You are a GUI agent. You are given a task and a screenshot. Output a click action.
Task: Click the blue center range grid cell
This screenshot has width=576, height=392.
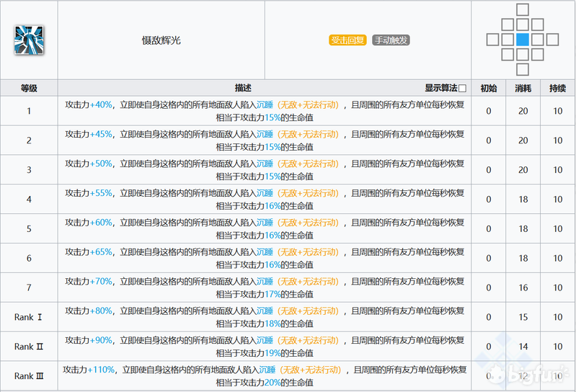point(523,40)
